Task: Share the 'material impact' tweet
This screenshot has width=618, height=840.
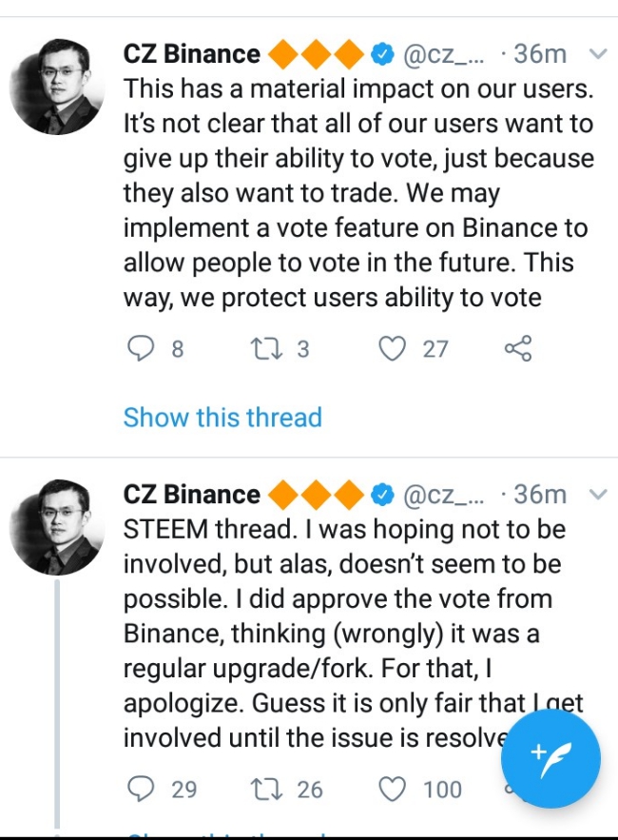Action: [x=518, y=348]
